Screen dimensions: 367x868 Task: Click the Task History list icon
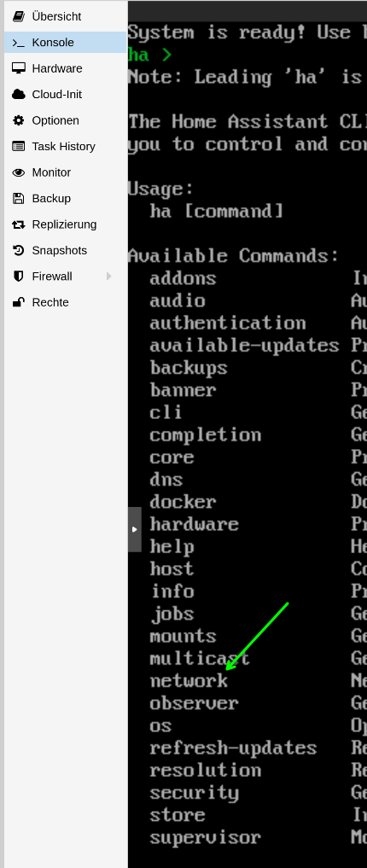tap(18, 147)
